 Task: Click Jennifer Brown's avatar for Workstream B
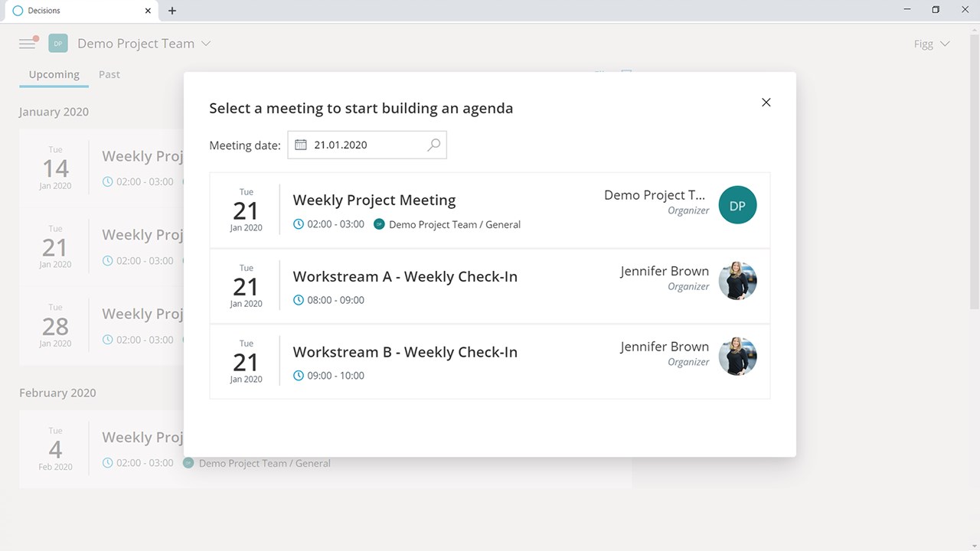point(737,357)
